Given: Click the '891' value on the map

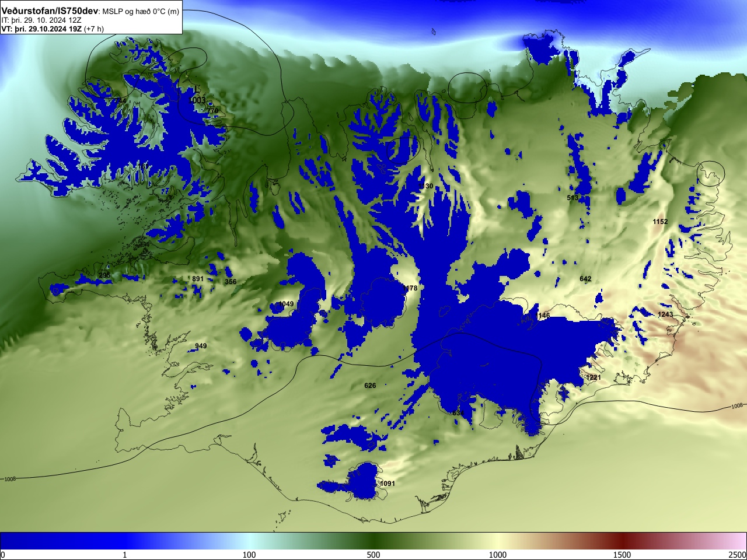Looking at the screenshot, I should [198, 279].
